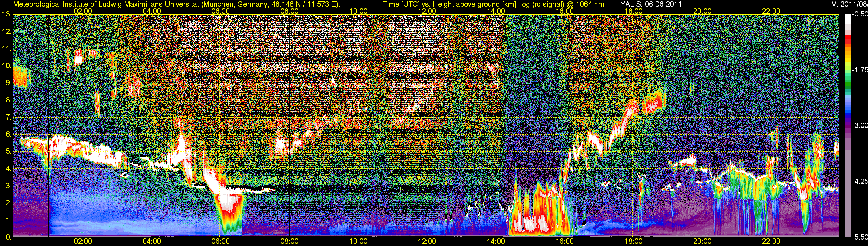
Task: Select the 14:00 label on the top time axis
Action: pyautogui.click(x=496, y=11)
